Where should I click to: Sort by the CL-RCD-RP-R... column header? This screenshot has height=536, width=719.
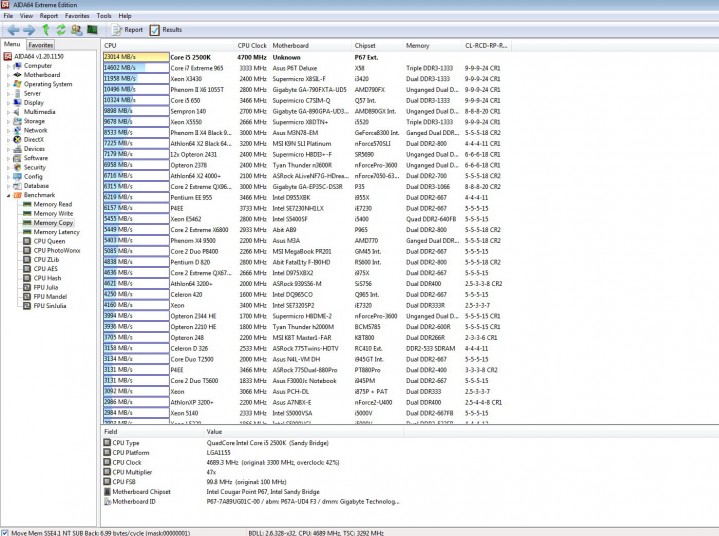[487, 45]
